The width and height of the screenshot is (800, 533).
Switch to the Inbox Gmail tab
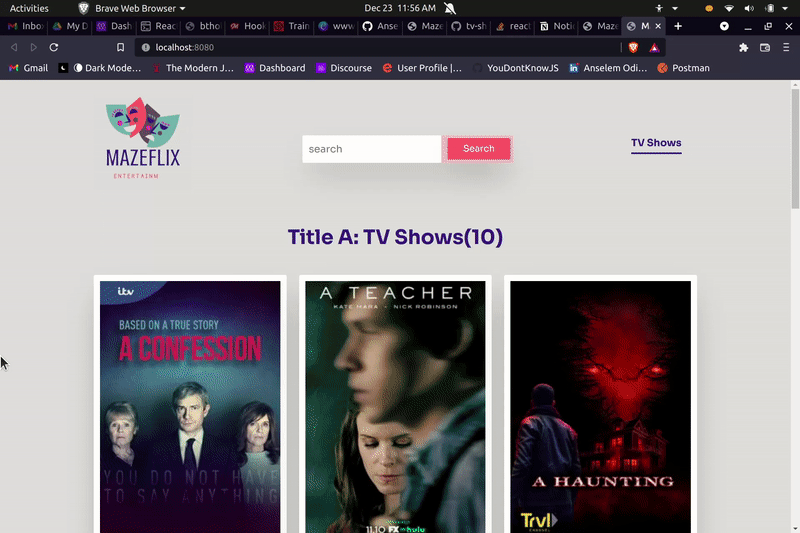[x=26, y=26]
